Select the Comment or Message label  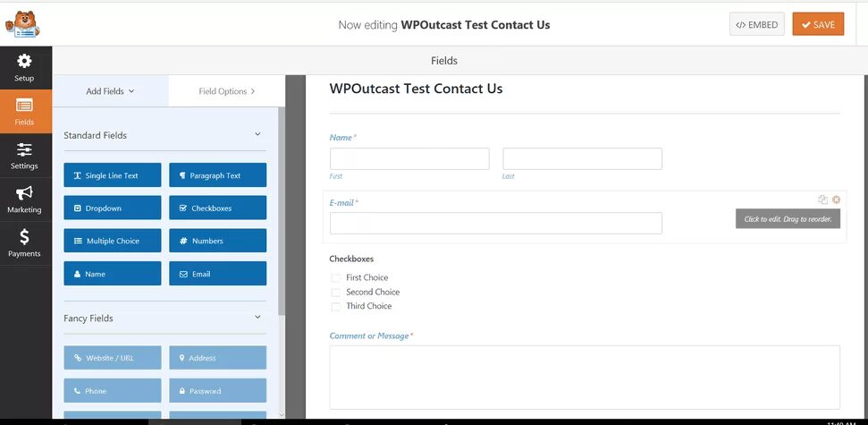369,336
